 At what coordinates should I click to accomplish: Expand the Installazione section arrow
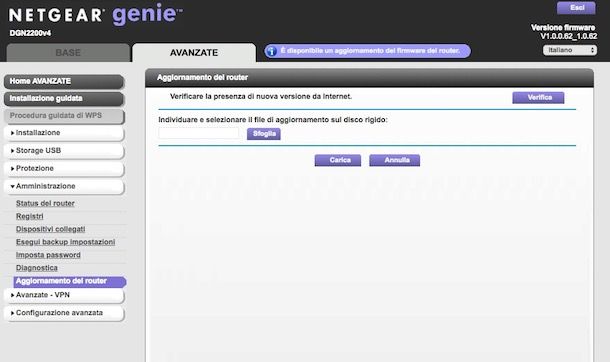click(x=12, y=133)
